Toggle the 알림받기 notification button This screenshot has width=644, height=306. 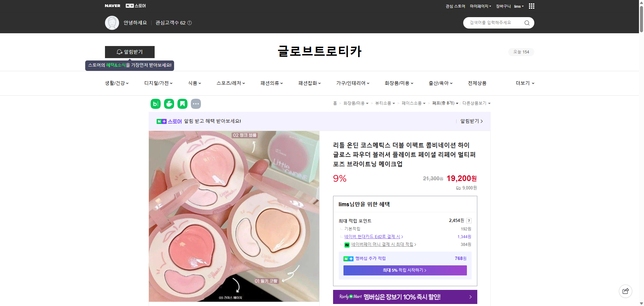coord(130,52)
